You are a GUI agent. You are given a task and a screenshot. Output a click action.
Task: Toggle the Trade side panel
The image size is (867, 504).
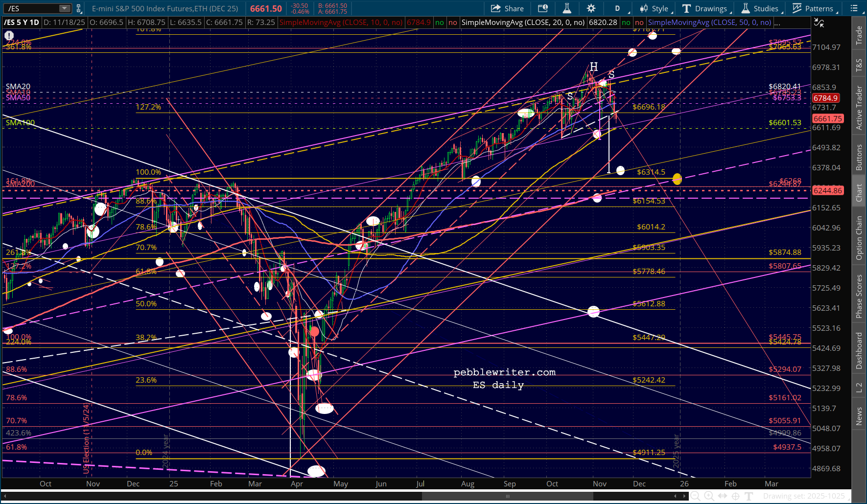[859, 36]
